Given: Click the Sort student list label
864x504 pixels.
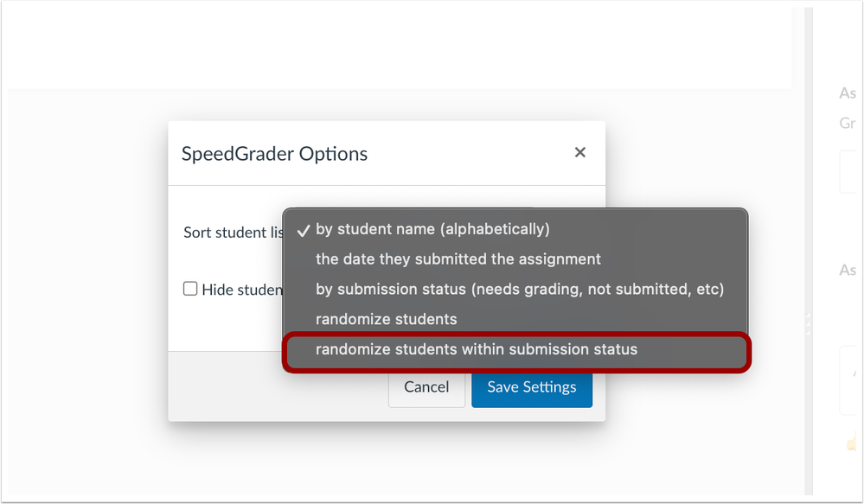Looking at the screenshot, I should tap(234, 233).
